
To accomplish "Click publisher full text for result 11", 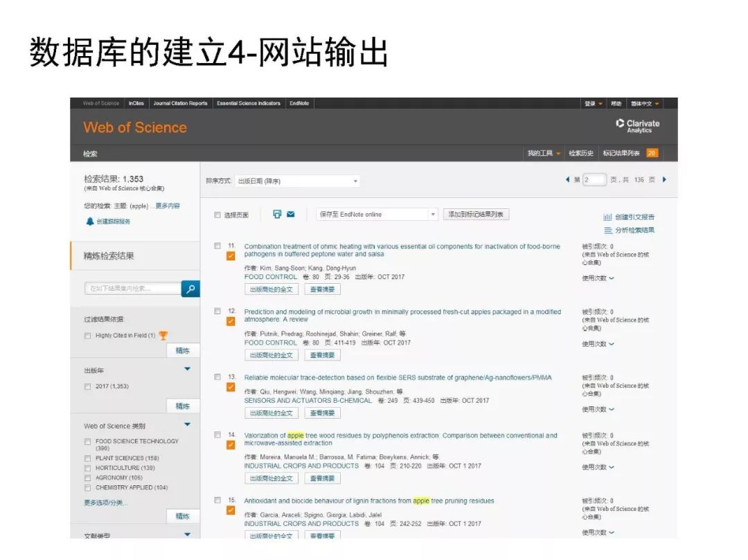I will pos(271,289).
